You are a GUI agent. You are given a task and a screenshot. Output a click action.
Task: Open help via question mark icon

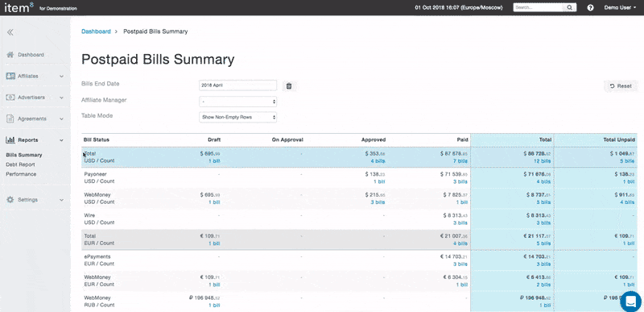(591, 7)
